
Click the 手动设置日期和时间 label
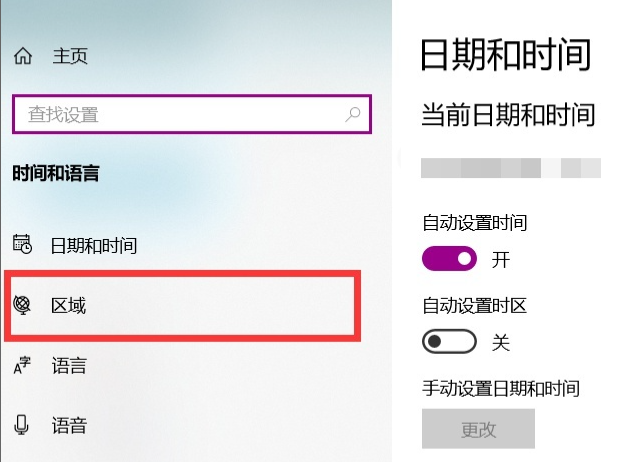pyautogui.click(x=501, y=388)
